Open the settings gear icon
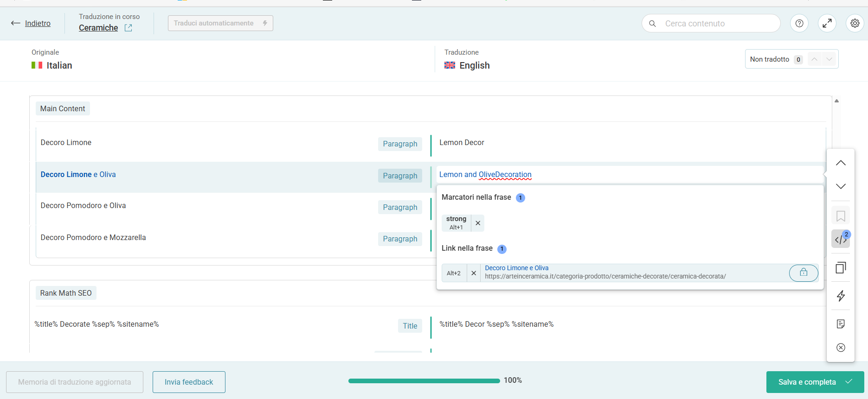This screenshot has height=399, width=868. tap(855, 23)
